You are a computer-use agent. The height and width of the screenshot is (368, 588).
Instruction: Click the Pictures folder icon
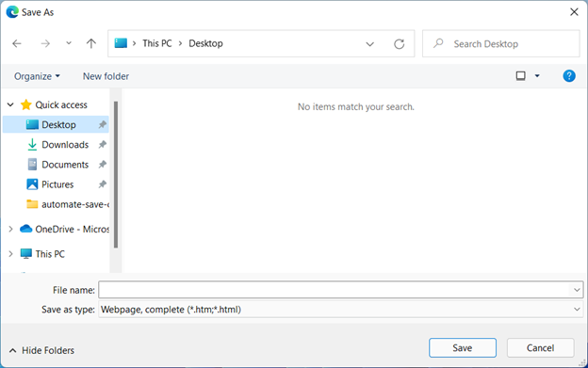(x=32, y=184)
